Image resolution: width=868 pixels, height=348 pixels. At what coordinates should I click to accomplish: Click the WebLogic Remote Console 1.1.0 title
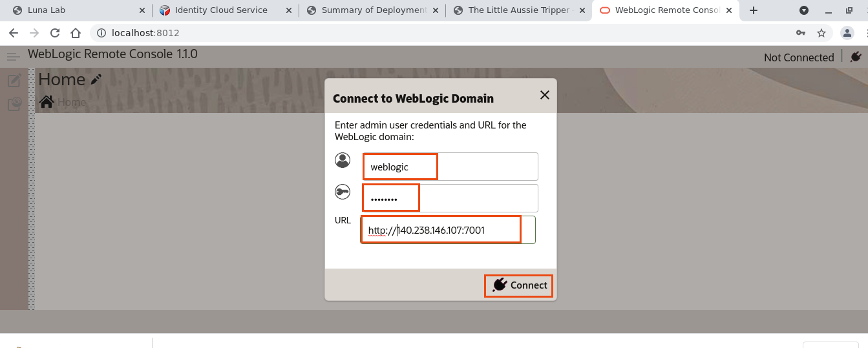tap(112, 54)
